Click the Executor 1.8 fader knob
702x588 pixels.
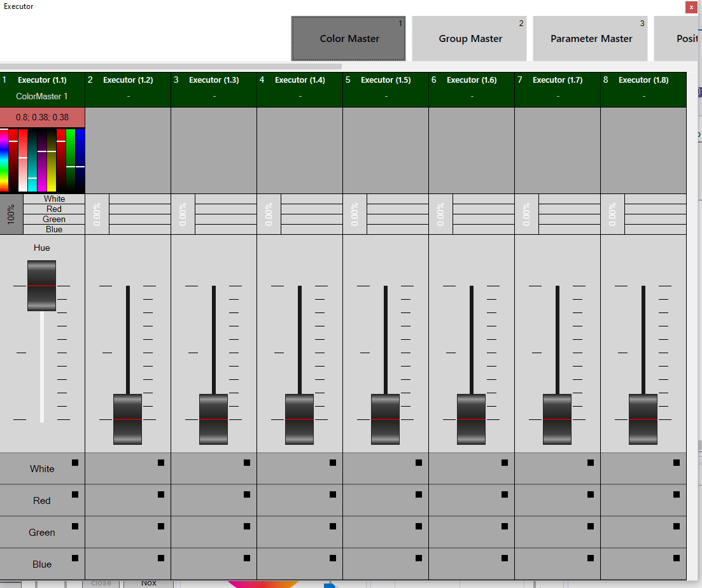[x=643, y=419]
